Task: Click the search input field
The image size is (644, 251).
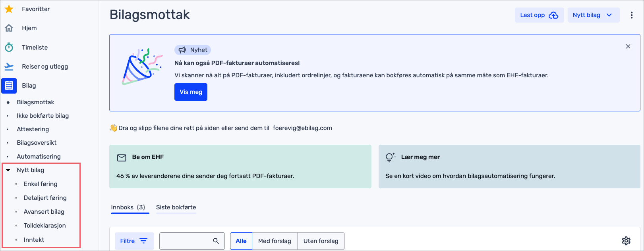Action: pos(186,241)
